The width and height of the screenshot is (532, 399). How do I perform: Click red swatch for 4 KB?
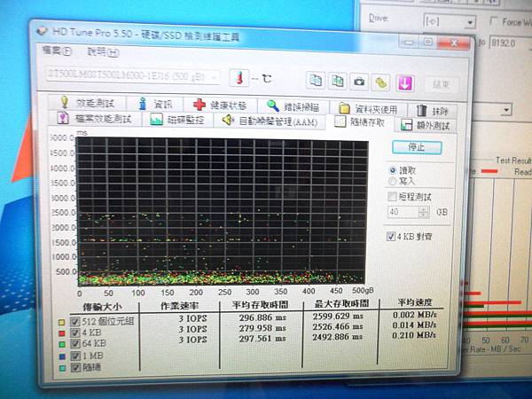coord(62,333)
